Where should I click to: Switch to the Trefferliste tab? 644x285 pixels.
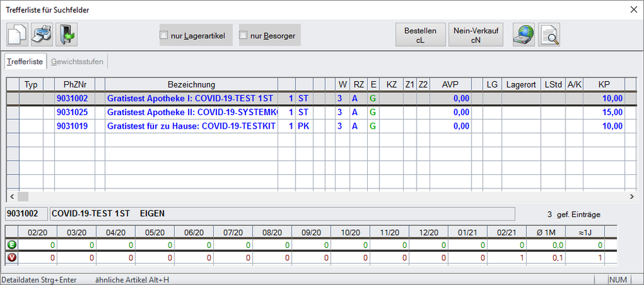coord(25,62)
